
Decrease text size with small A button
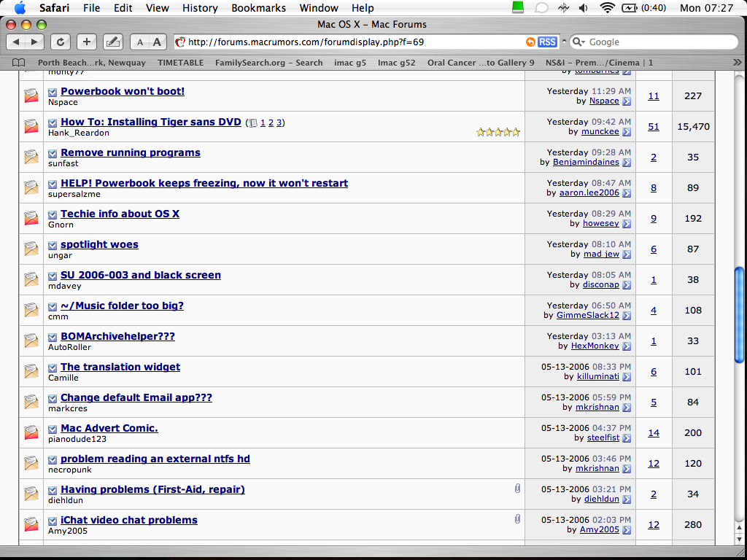(139, 42)
